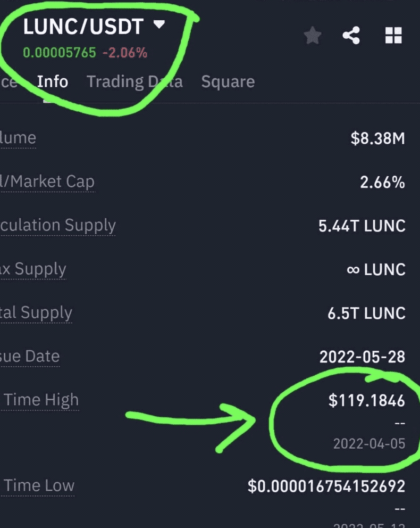Open the share icon
This screenshot has height=528, width=420.
pyautogui.click(x=351, y=35)
